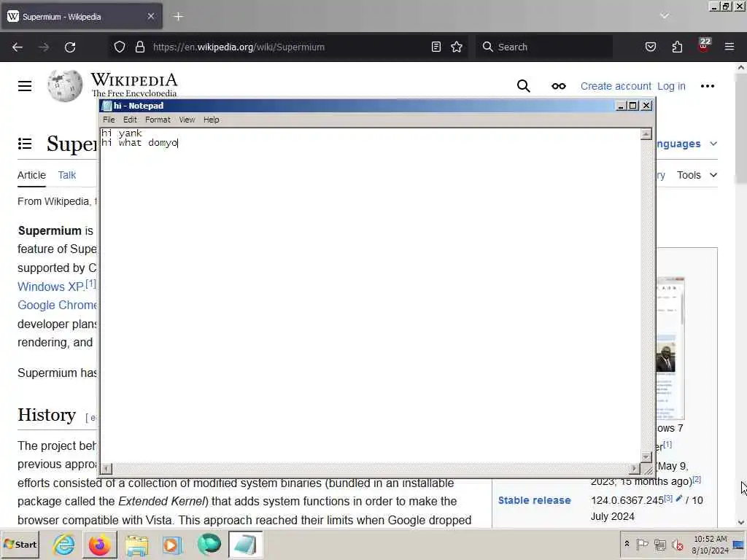Open Notepad Help menu
This screenshot has height=560, width=747.
tap(211, 120)
